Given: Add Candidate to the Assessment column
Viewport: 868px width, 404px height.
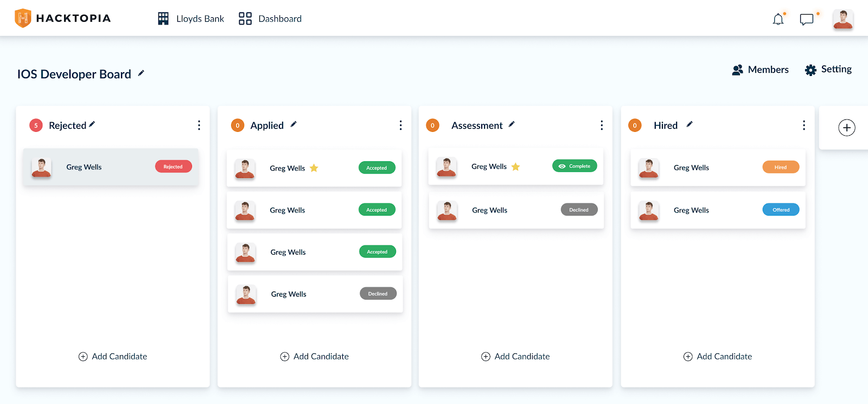Looking at the screenshot, I should (515, 356).
